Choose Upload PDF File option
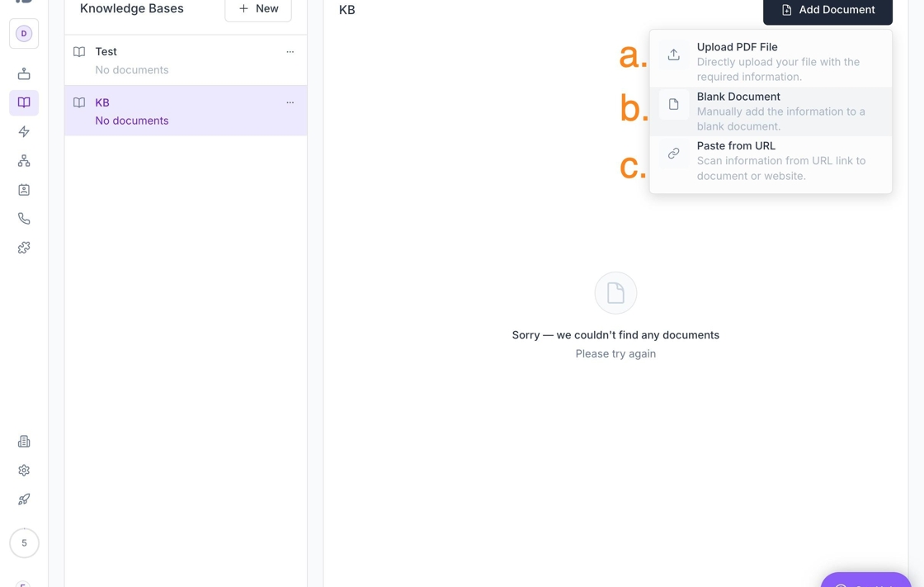This screenshot has height=587, width=924. click(x=771, y=62)
